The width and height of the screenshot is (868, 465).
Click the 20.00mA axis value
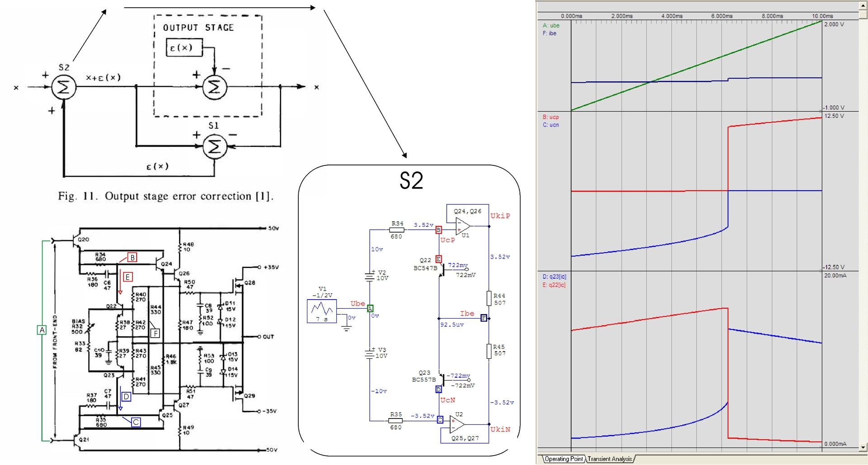click(x=835, y=276)
